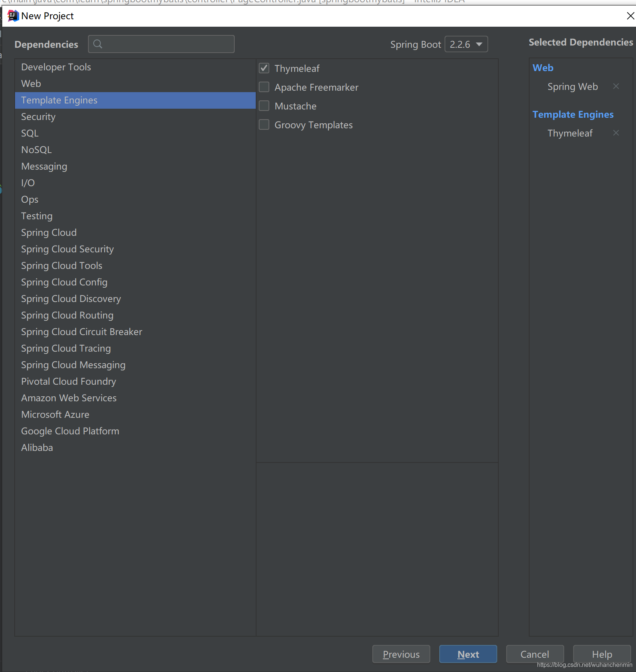Select Spring Cloud Discovery category
Image resolution: width=636 pixels, height=672 pixels.
pos(135,299)
